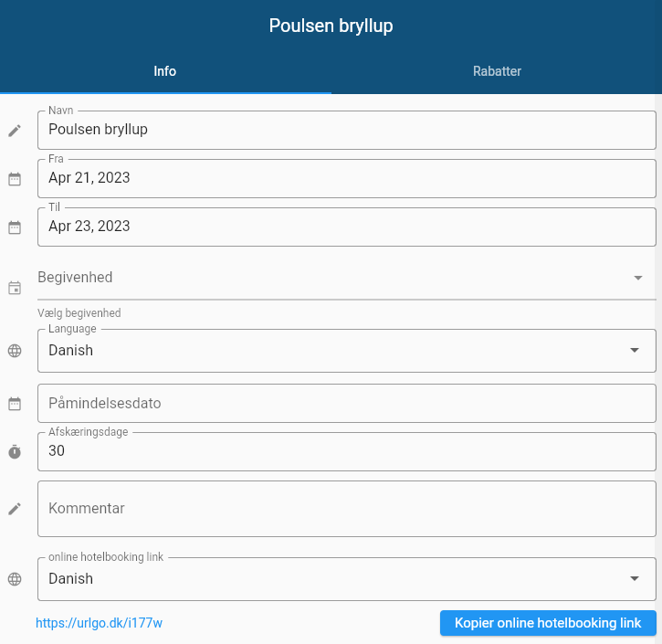Click the calendar icon next to Til
This screenshot has width=662, height=644.
[15, 227]
